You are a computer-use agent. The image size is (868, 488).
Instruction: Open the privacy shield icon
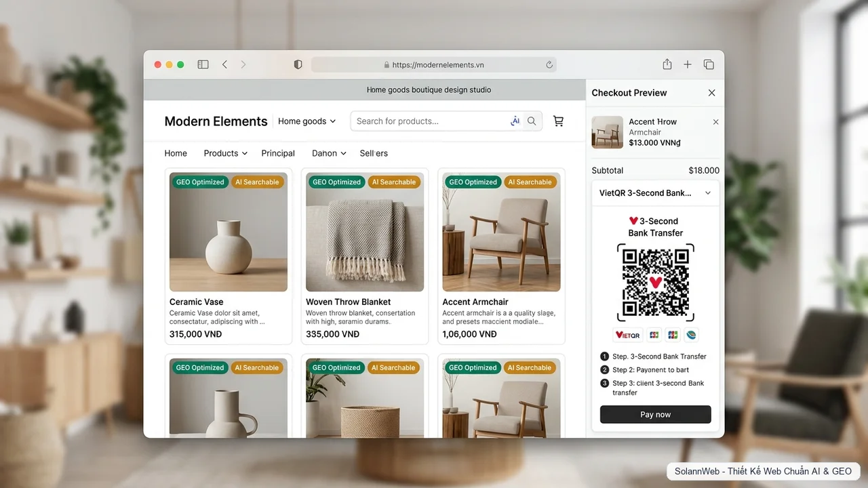tap(298, 64)
